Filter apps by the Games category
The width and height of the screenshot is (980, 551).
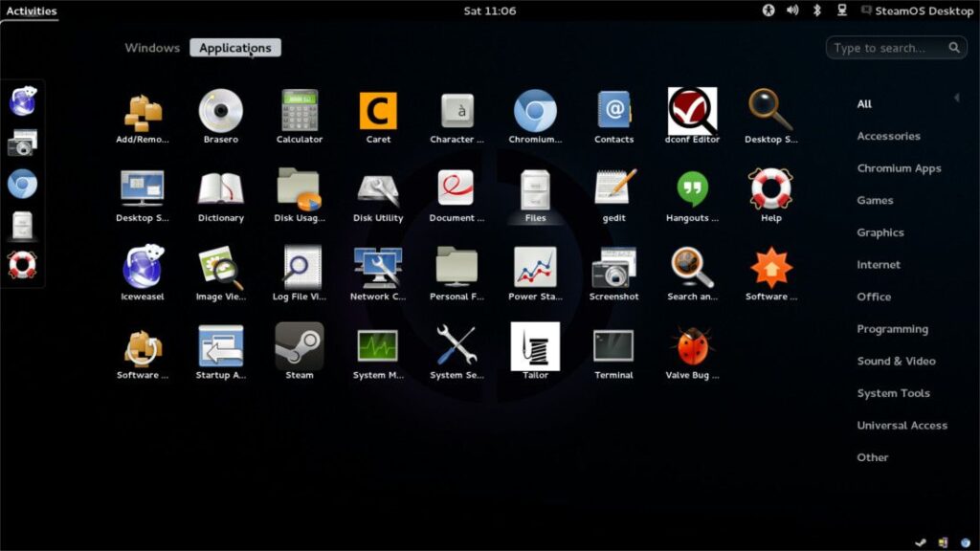[875, 200]
